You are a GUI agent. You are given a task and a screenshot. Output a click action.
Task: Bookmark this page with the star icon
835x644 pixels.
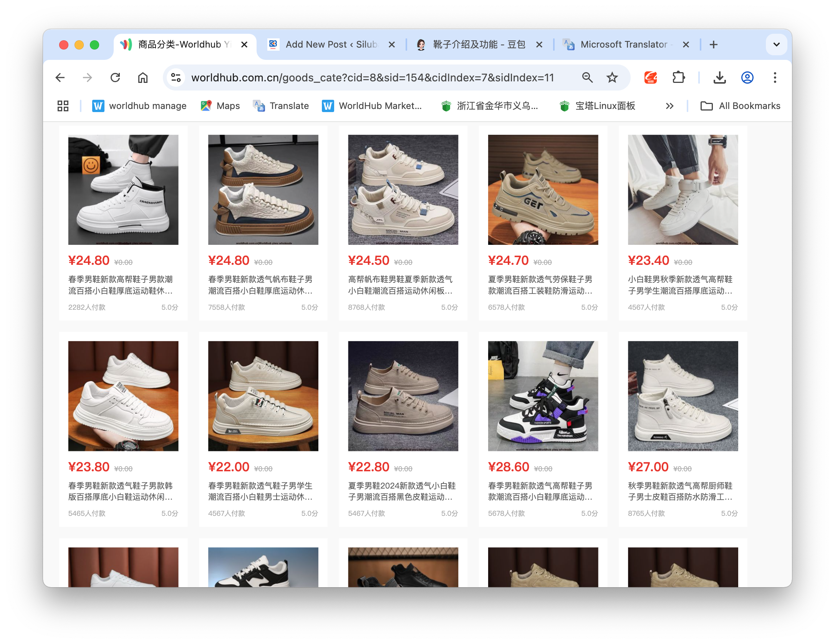(612, 78)
